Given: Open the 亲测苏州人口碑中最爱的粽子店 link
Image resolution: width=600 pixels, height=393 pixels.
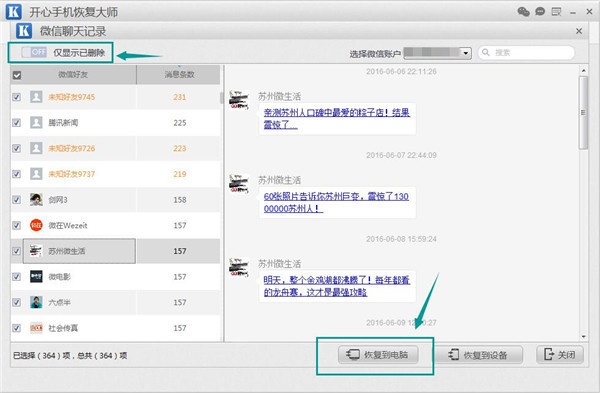Looking at the screenshot, I should [337, 118].
